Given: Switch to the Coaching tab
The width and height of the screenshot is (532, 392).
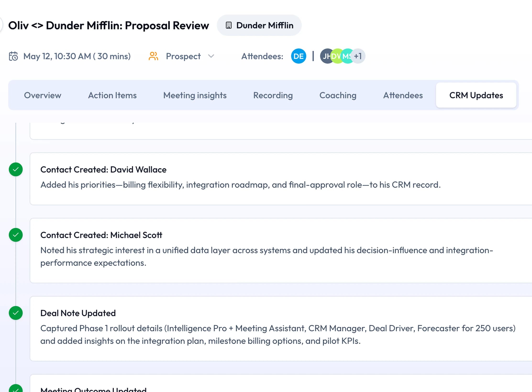Looking at the screenshot, I should [338, 95].
